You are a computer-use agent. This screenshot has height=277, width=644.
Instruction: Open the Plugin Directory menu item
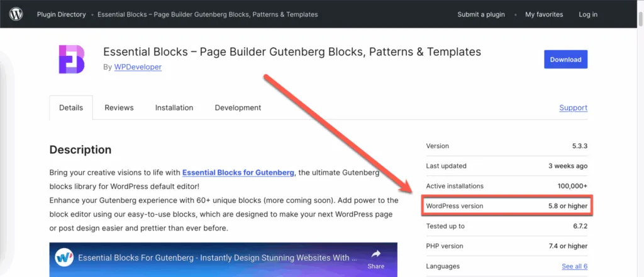(x=61, y=14)
